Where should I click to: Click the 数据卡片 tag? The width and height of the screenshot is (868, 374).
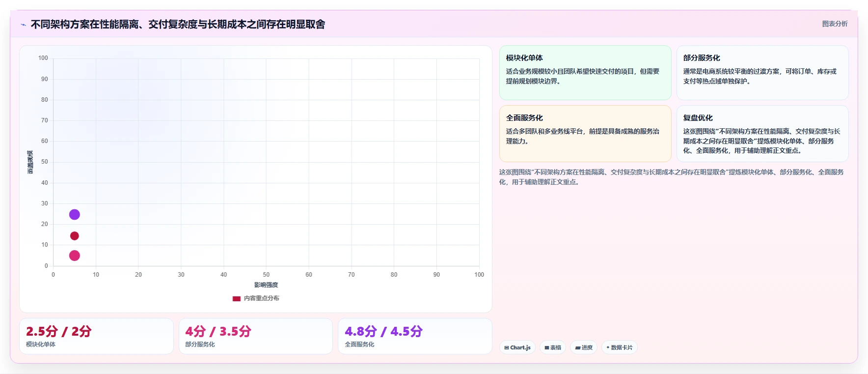tap(620, 347)
